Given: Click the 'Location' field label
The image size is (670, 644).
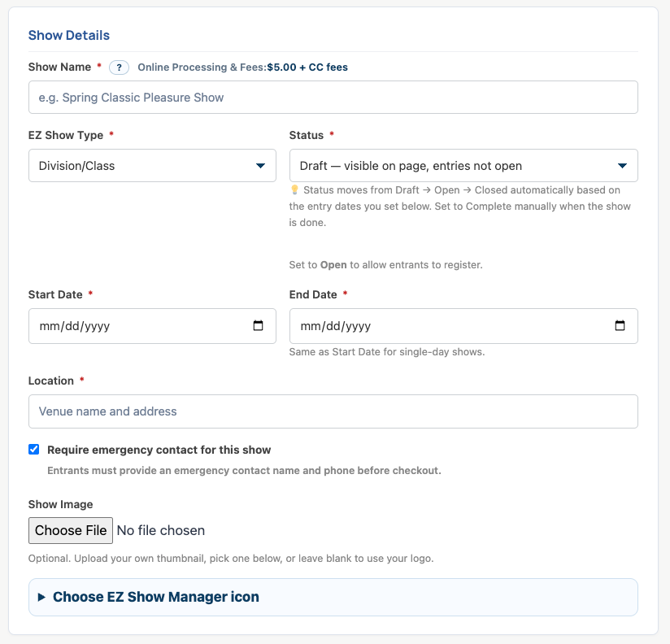Looking at the screenshot, I should tap(51, 381).
